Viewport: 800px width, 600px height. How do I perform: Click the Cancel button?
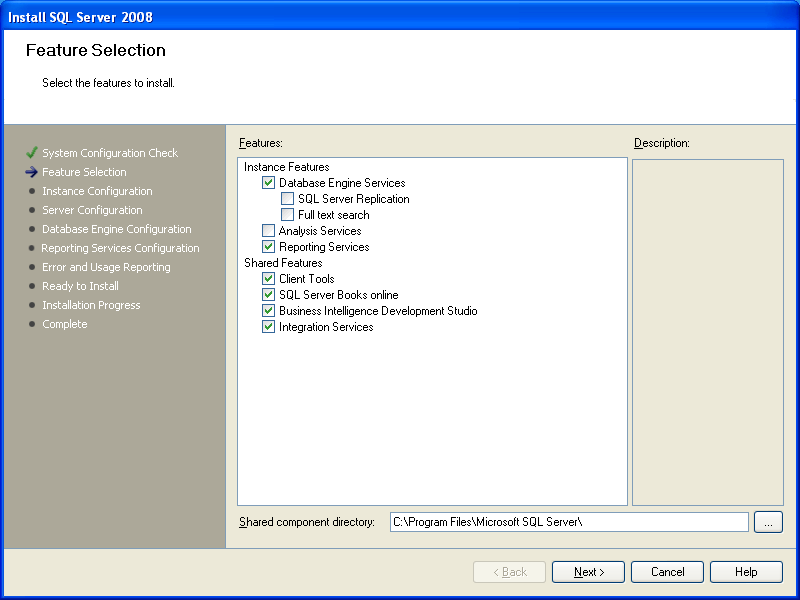click(667, 572)
